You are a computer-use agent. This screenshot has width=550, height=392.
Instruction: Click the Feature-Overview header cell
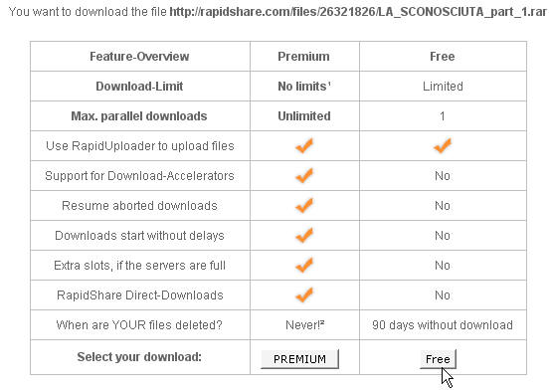click(139, 57)
